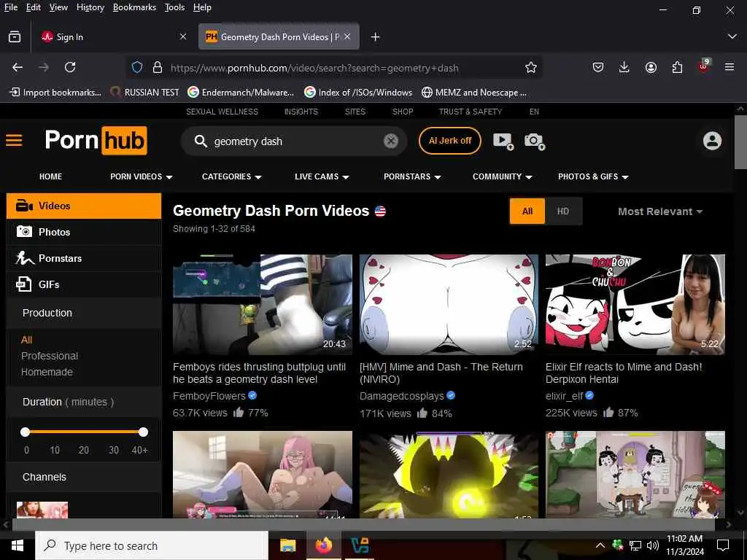Click the Import bookmarks button
The height and width of the screenshot is (560, 747).
click(55, 93)
